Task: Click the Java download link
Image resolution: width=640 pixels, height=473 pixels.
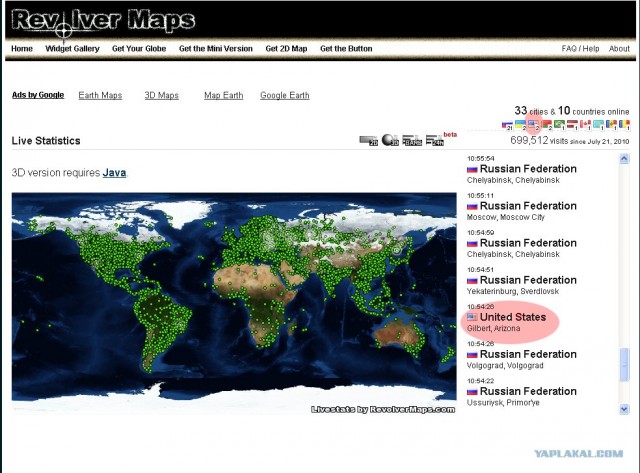Action: point(114,173)
